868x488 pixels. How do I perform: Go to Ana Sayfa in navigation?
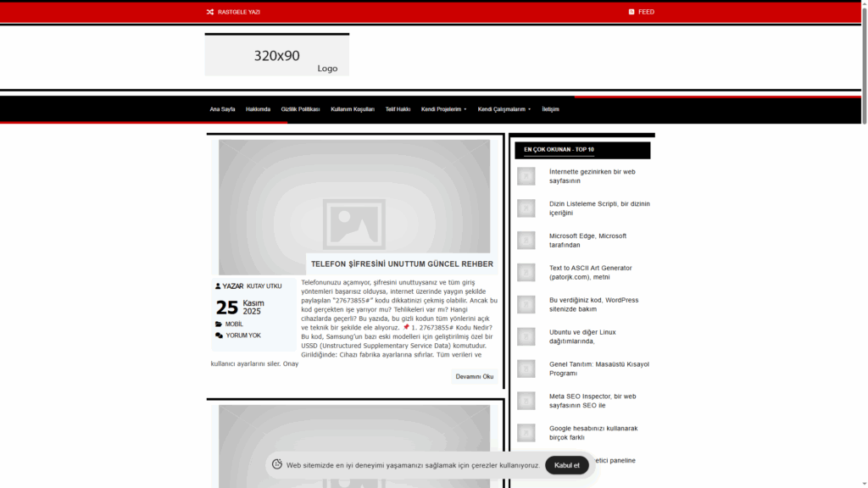pyautogui.click(x=222, y=109)
